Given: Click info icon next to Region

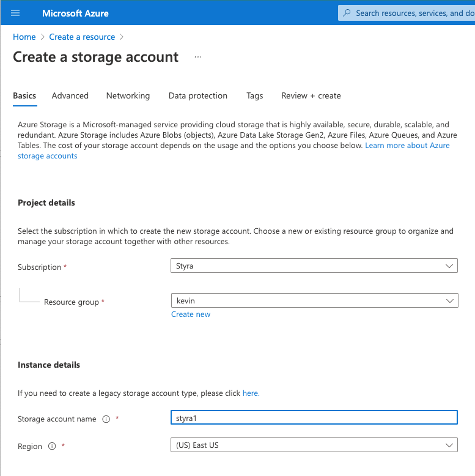Looking at the screenshot, I should tap(52, 446).
